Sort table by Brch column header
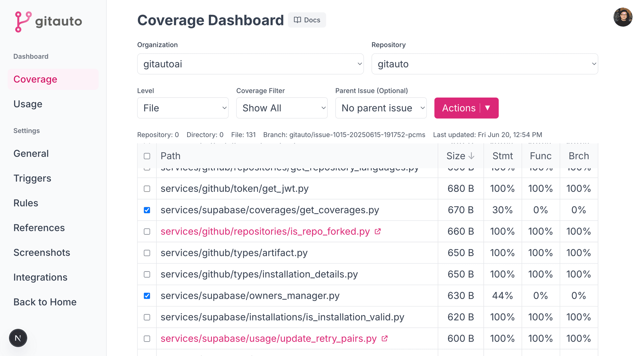This screenshot has height=356, width=644. click(579, 156)
